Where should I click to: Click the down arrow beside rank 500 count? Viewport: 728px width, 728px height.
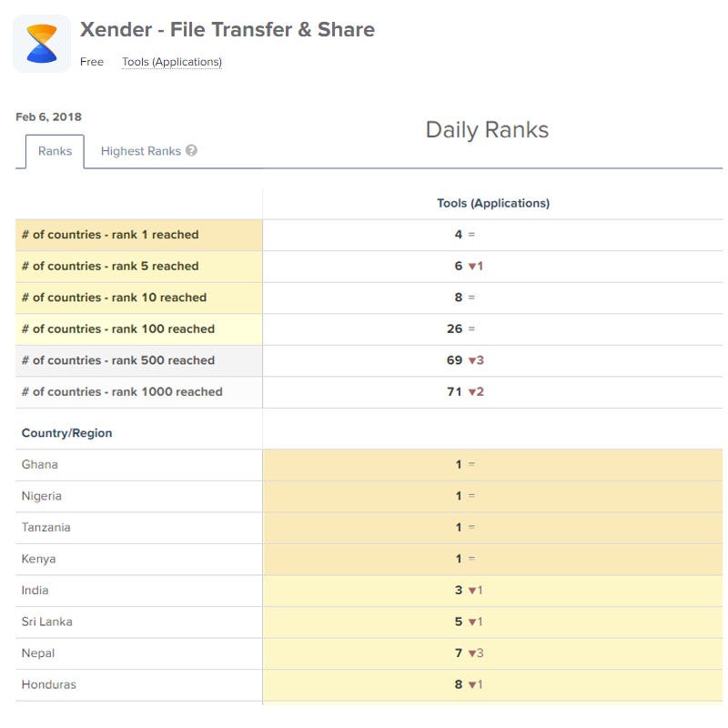point(472,360)
